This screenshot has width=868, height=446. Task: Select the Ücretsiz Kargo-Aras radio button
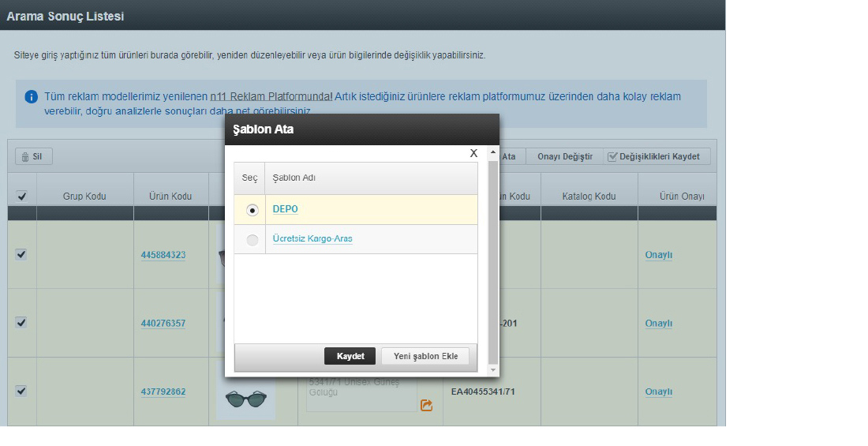tap(253, 240)
